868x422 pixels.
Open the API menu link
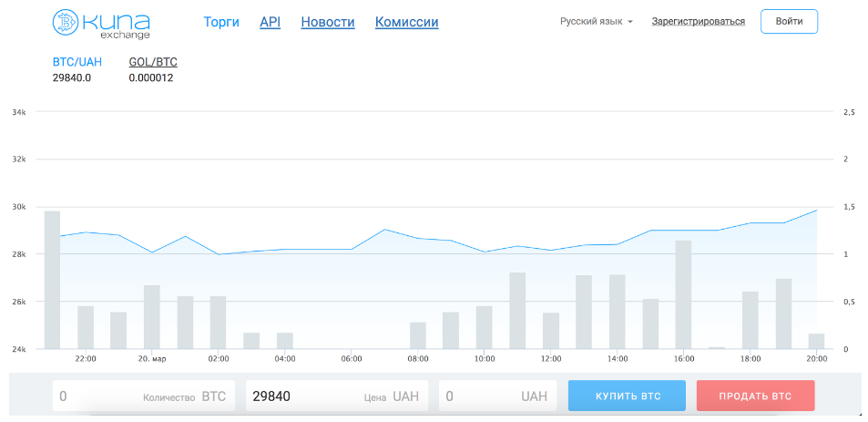271,22
